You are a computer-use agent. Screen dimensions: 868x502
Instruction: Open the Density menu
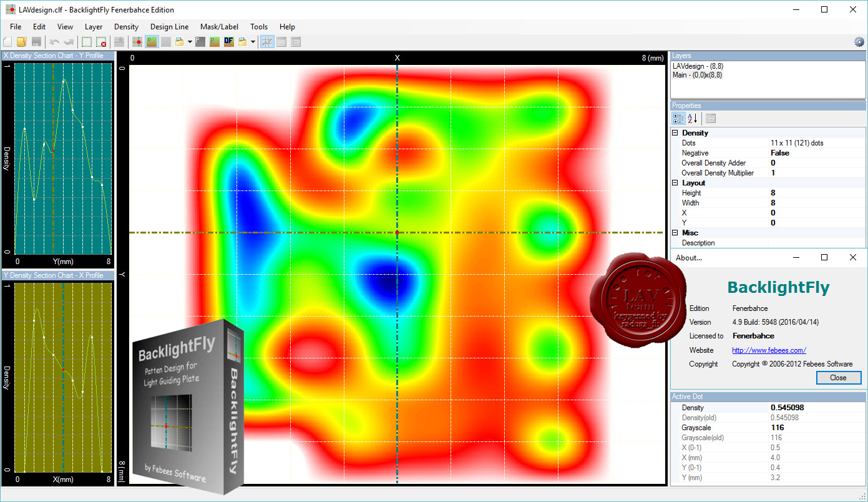[126, 27]
